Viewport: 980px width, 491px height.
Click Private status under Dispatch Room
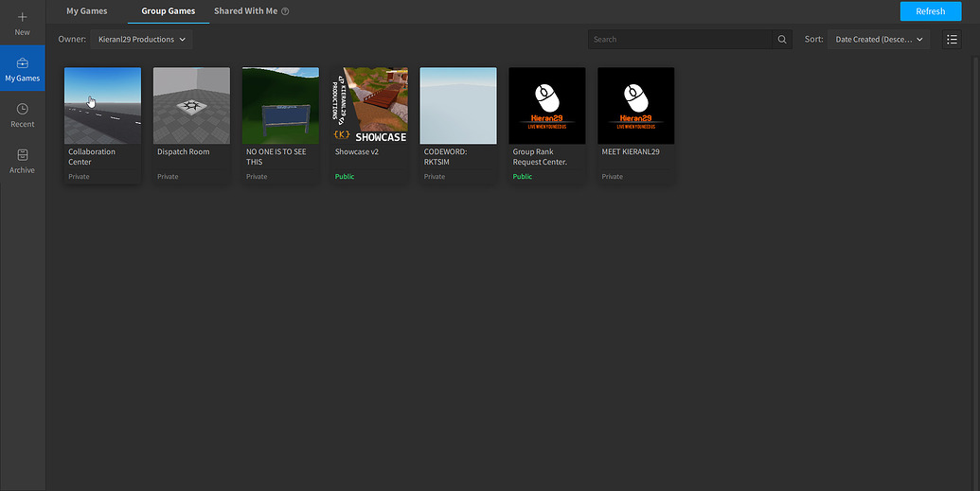[168, 177]
